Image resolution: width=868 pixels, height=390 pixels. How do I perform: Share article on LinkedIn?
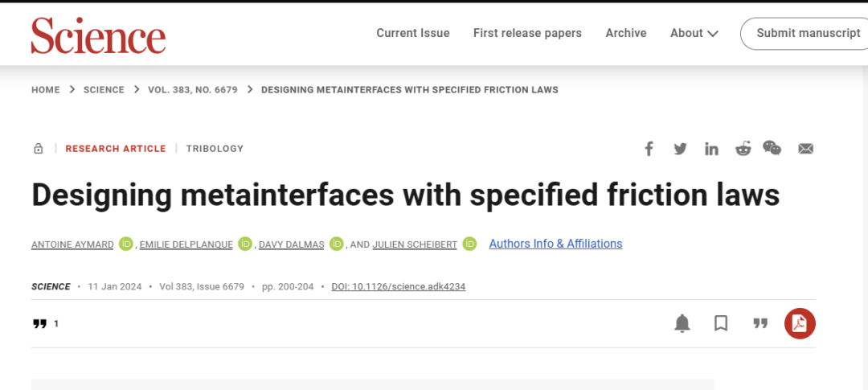tap(711, 149)
